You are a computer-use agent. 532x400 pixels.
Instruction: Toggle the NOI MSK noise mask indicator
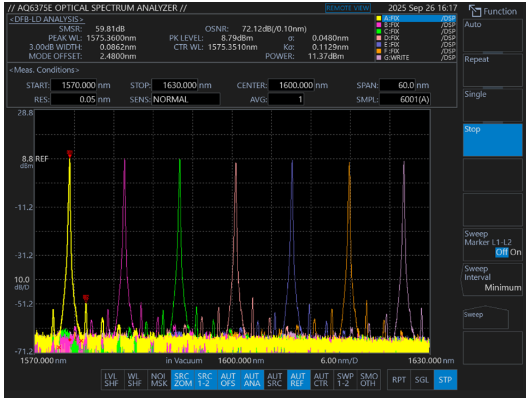pos(158,380)
